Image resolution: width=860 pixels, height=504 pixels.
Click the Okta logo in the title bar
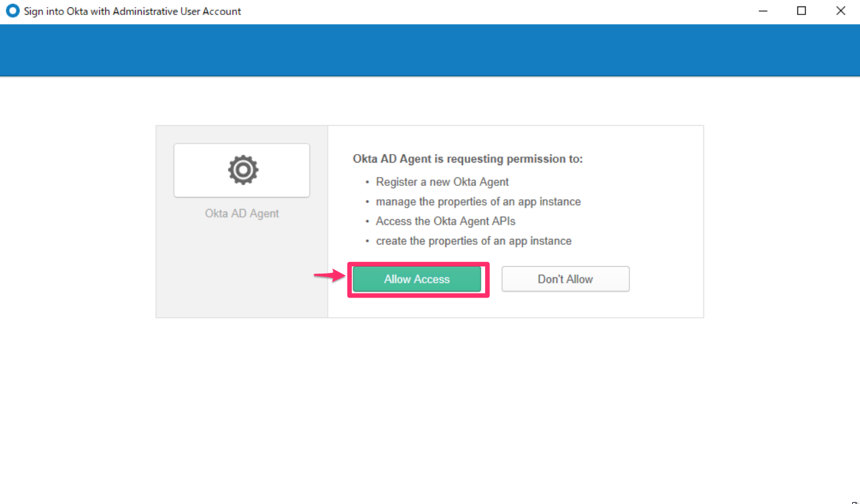pos(12,10)
